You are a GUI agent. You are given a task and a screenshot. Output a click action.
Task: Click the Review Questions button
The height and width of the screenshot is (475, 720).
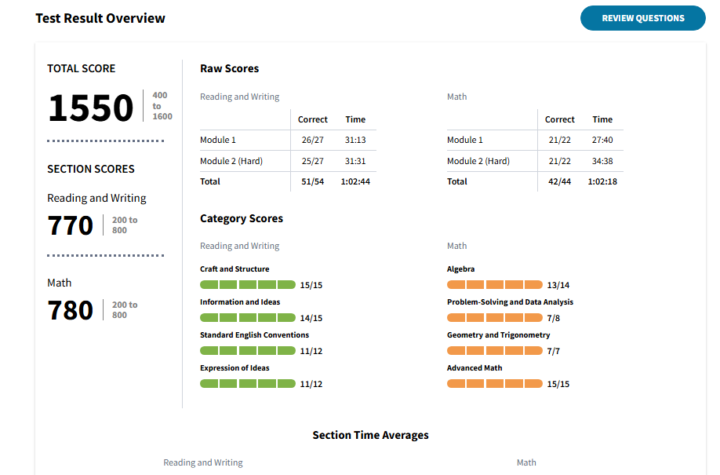click(x=642, y=18)
